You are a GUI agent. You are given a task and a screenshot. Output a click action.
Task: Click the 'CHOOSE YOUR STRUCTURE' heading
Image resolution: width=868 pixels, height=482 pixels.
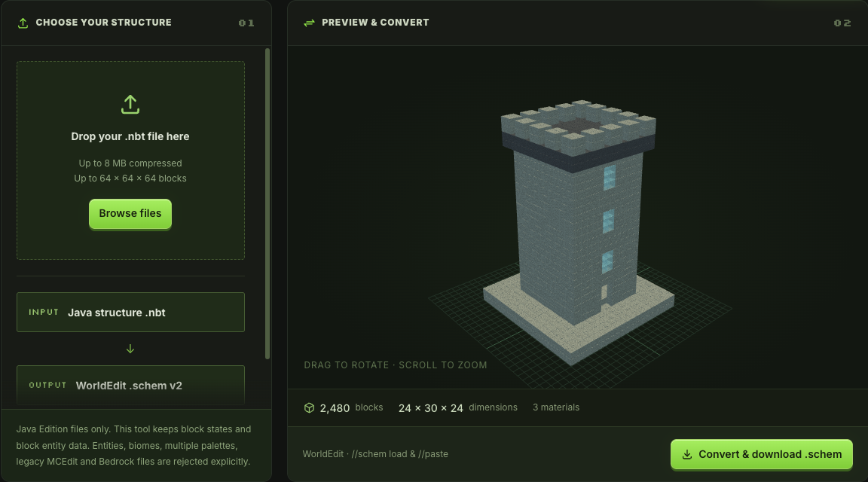click(103, 23)
